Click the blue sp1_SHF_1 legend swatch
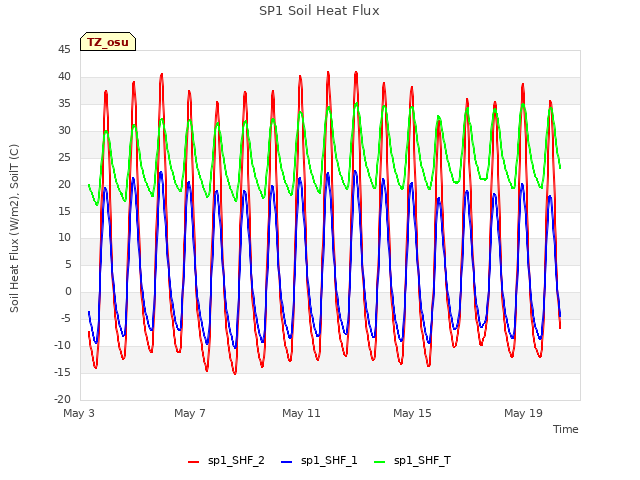The width and height of the screenshot is (640, 480). pyautogui.click(x=287, y=462)
